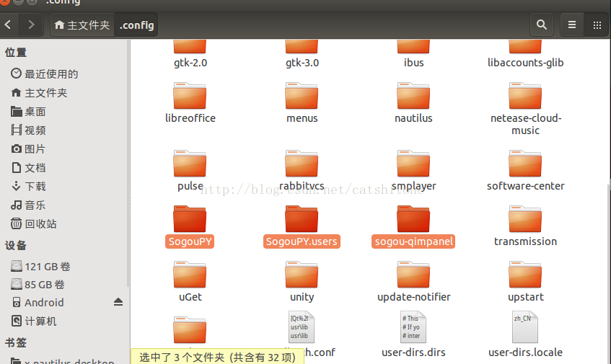Screen dimensions: 611x364
Task: Select the libreoffice folder icon
Action: (x=190, y=96)
